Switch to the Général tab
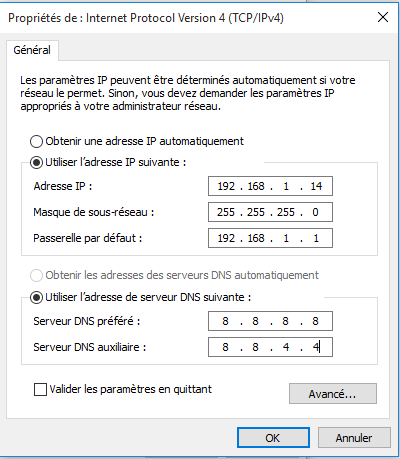Viewport: 400px width, 459px height. click(32, 50)
